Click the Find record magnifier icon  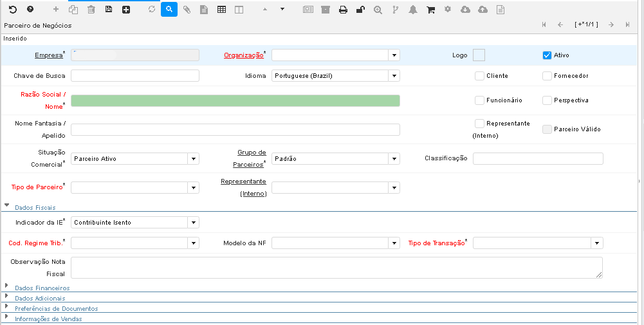pos(169,10)
